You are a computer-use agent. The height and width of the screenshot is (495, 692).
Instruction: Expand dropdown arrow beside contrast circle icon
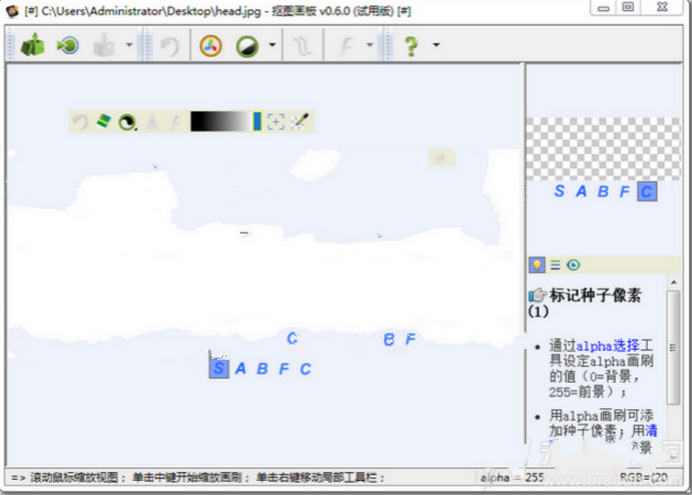coord(272,46)
